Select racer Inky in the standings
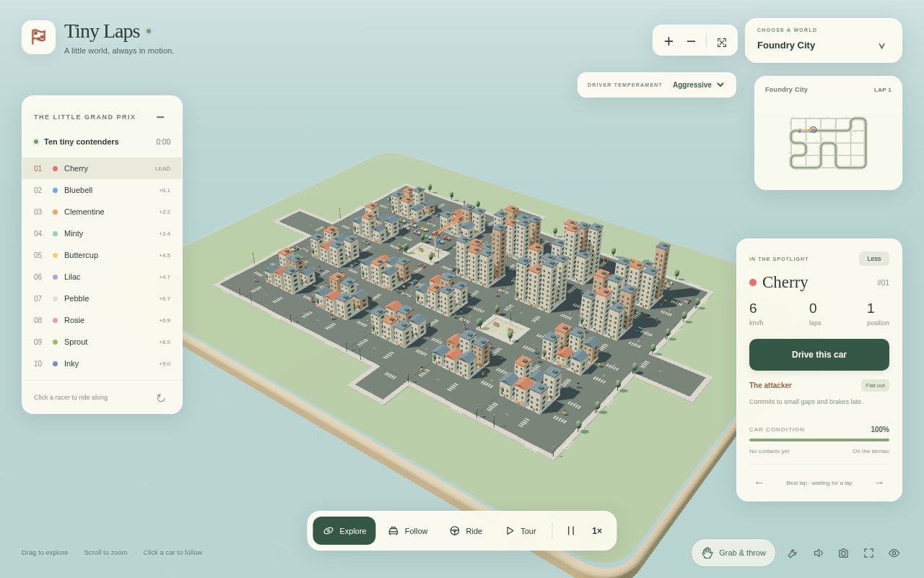Screen dimensions: 924x578 pyautogui.click(x=102, y=363)
